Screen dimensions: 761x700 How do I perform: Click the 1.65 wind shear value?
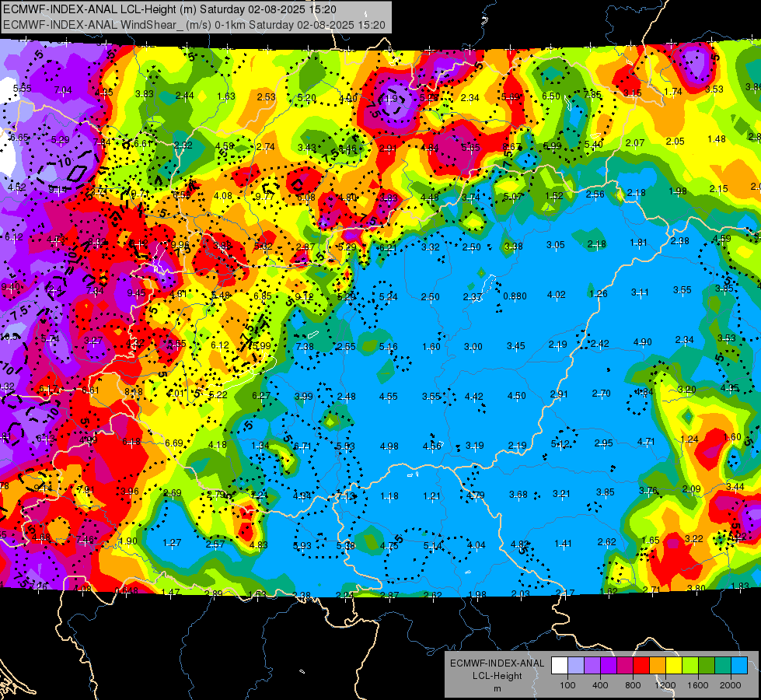coord(651,541)
